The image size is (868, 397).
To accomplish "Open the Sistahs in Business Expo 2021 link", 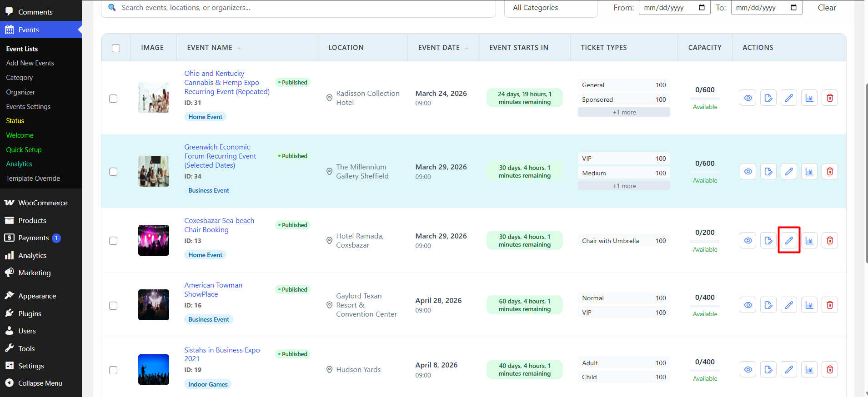I will 222,354.
